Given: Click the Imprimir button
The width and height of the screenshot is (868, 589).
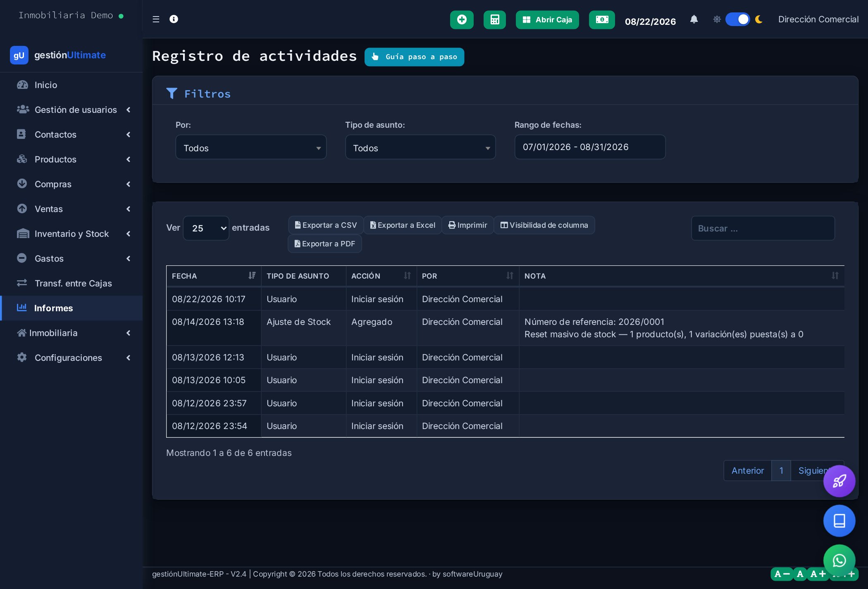Looking at the screenshot, I should tap(467, 225).
